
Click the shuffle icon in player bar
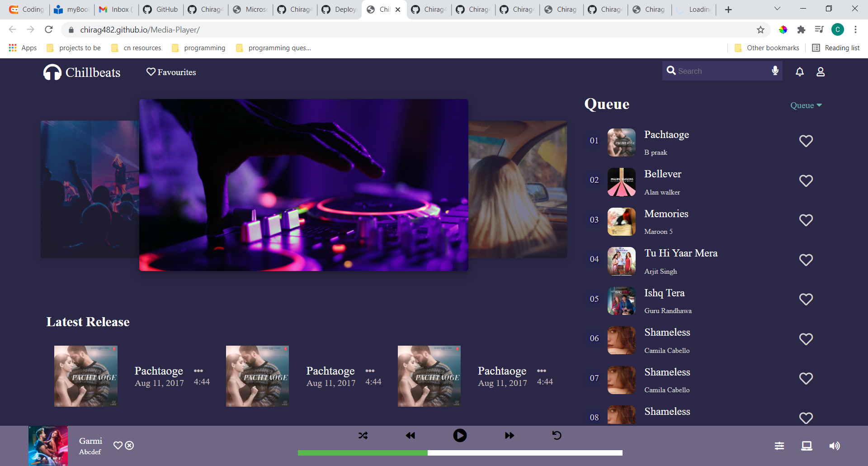pos(363,436)
